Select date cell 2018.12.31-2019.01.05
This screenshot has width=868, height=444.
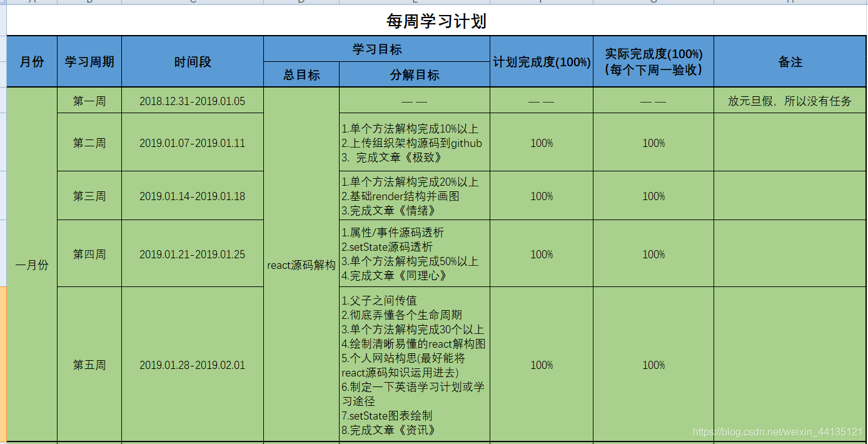coord(193,101)
